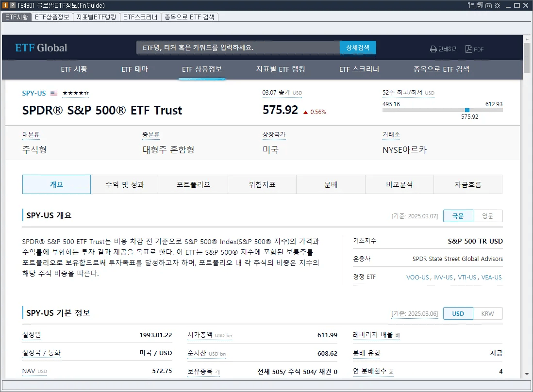This screenshot has height=392, width=533.
Task: Click the 52주 최고/최저 label
Action: 402,92
